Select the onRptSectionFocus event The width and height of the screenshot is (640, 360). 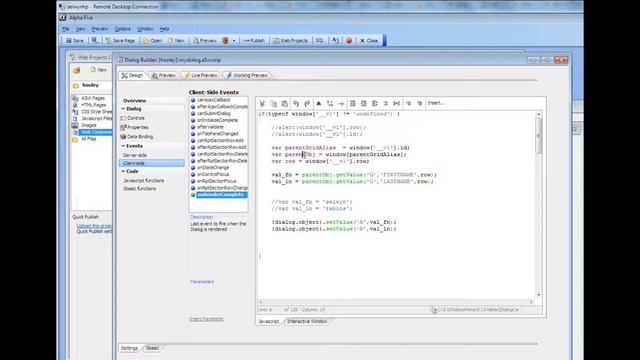[216, 181]
